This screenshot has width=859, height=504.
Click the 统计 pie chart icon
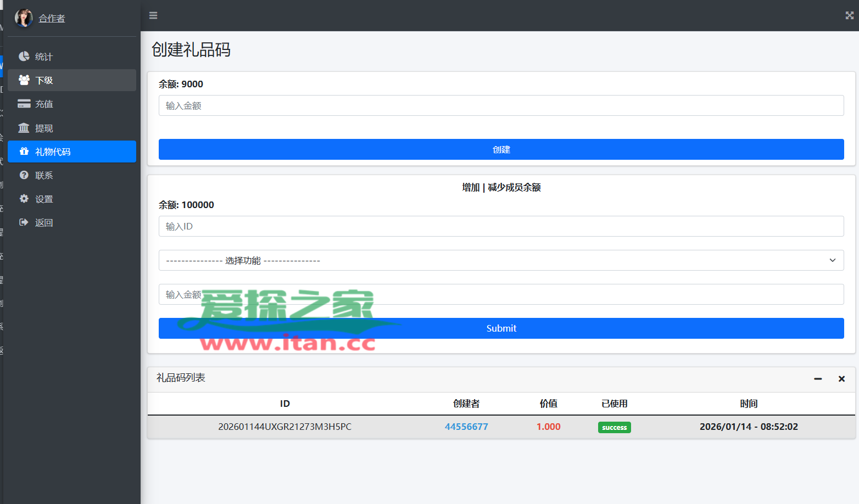(24, 57)
